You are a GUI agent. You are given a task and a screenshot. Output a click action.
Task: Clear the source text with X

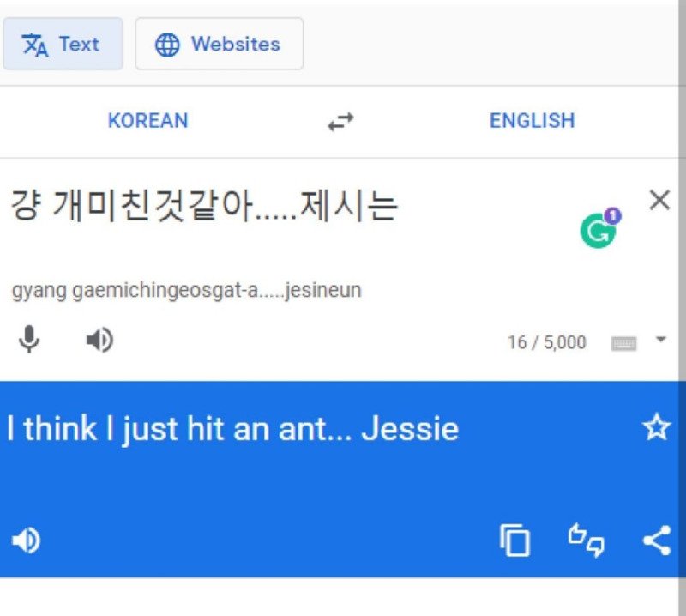point(659,200)
